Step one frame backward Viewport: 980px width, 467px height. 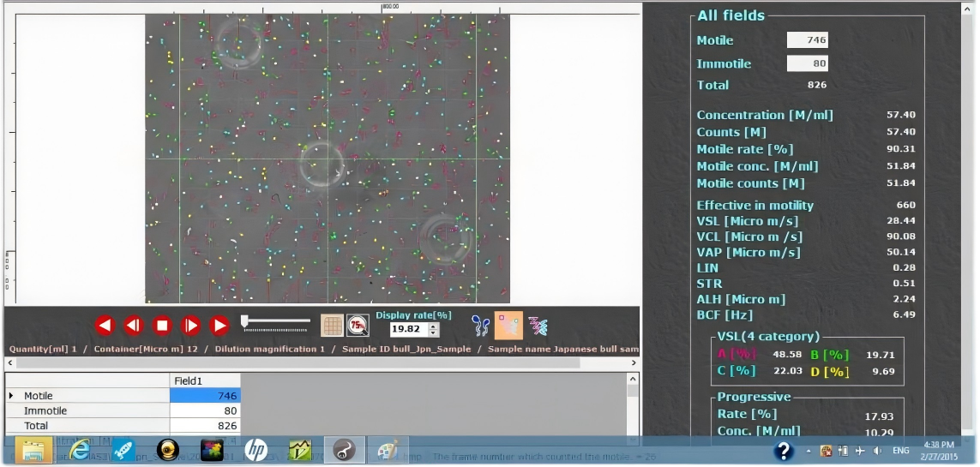pos(133,326)
